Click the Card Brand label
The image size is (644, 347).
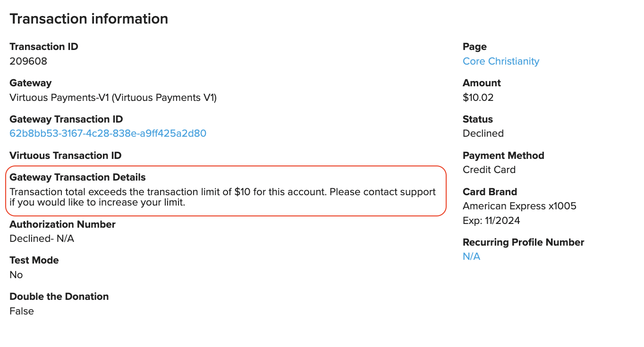pyautogui.click(x=490, y=192)
